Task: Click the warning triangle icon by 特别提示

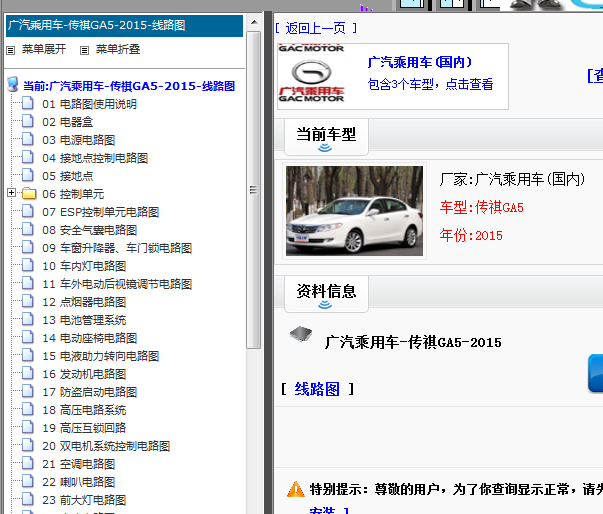Action: click(296, 489)
